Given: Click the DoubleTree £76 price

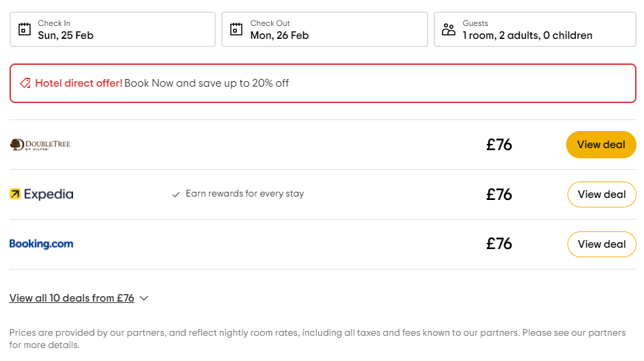Looking at the screenshot, I should pyautogui.click(x=499, y=145).
